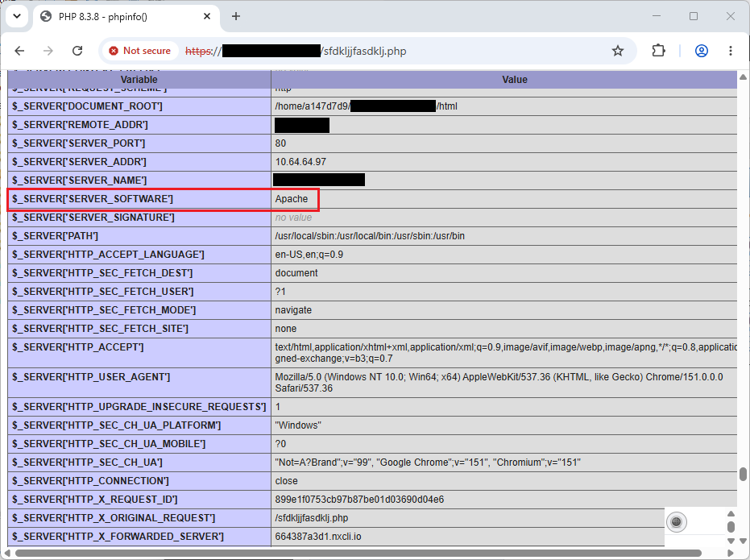The width and height of the screenshot is (750, 560).
Task: Click the $_SERVER['DOCUMENT_ROOT'] cell
Action: click(139, 106)
